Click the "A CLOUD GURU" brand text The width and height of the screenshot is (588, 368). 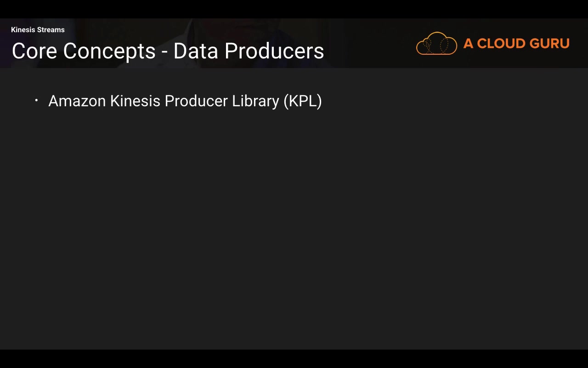point(516,44)
